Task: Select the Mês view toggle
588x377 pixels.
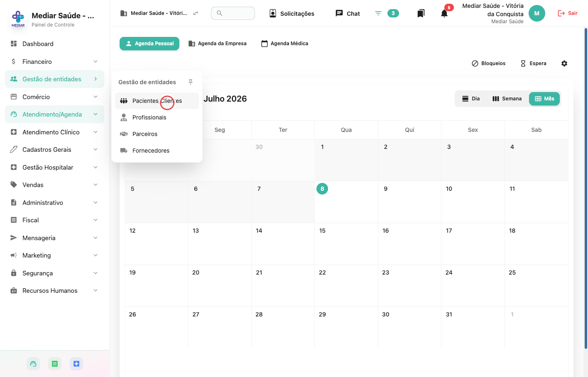Action: click(x=544, y=99)
